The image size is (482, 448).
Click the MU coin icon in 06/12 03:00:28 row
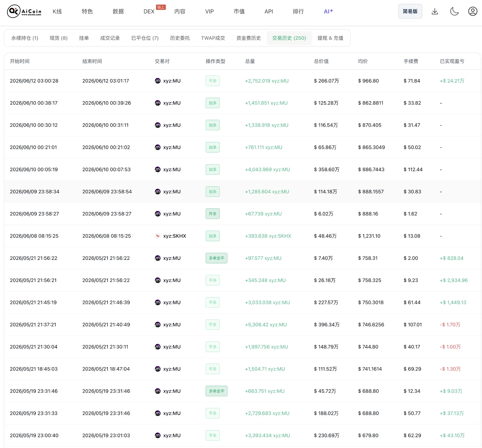[158, 81]
